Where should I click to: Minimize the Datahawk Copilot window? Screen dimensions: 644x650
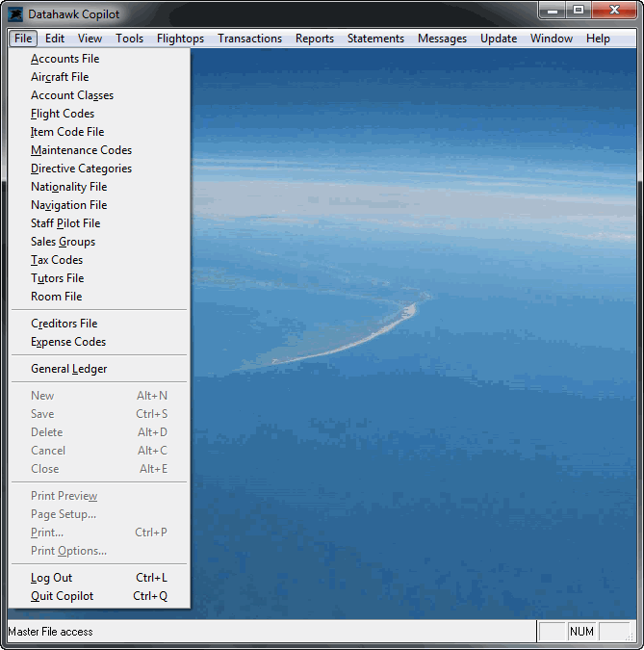click(x=553, y=11)
